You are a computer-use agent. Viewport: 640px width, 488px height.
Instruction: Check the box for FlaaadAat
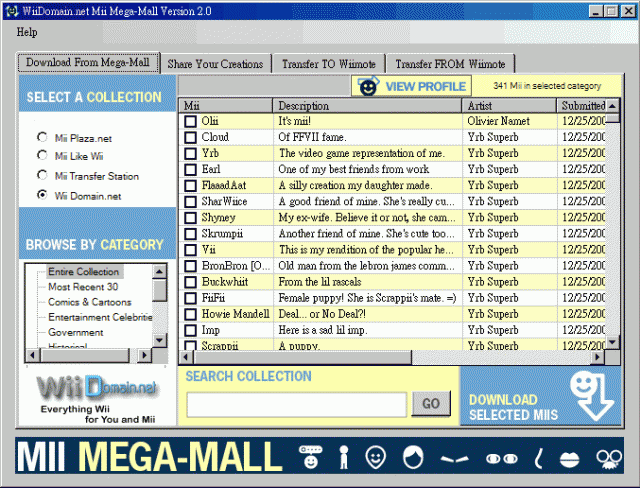point(190,186)
